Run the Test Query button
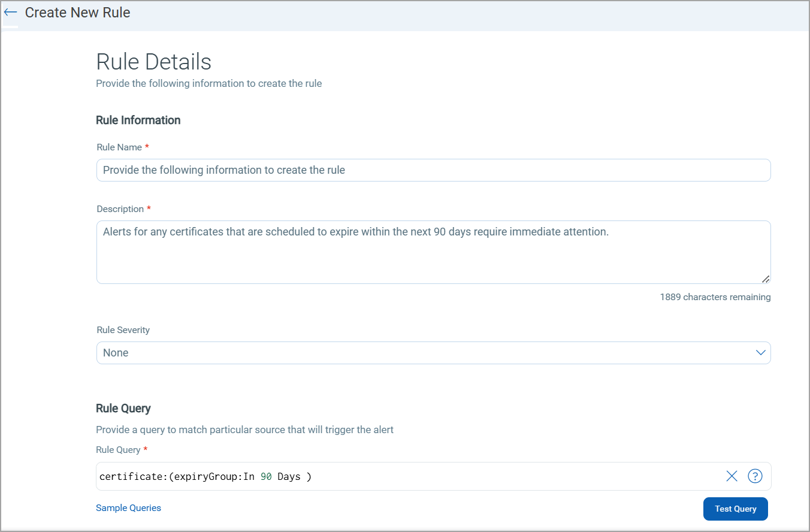Image resolution: width=810 pixels, height=532 pixels. 735,509
